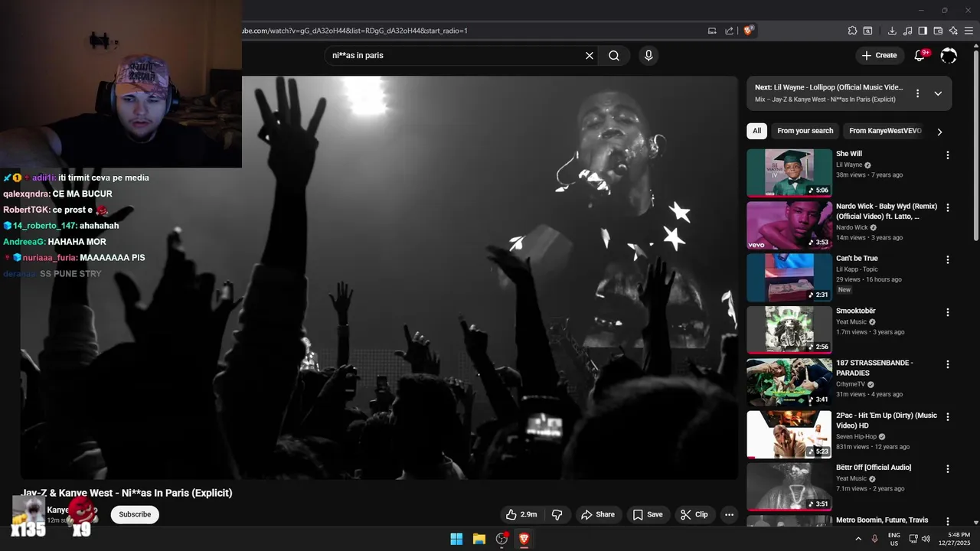The width and height of the screenshot is (980, 551).
Task: Click the search magnifier button
Action: [614, 55]
